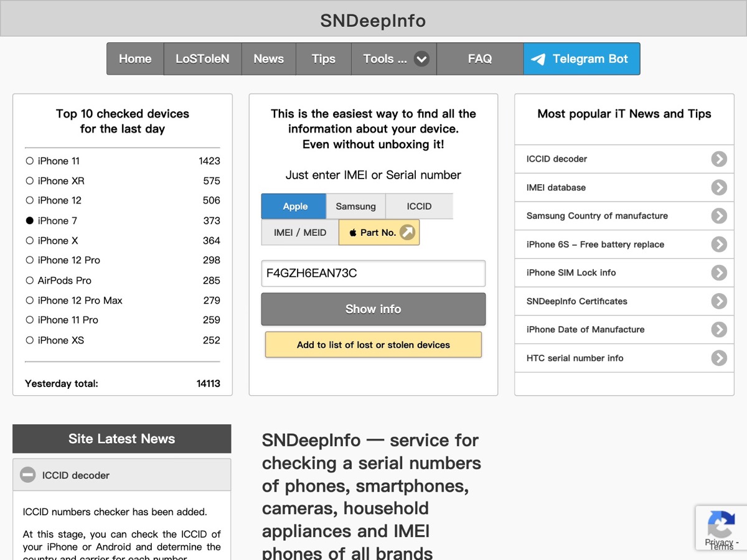Click arrow beside Samsung Country of manufacture

[x=719, y=216]
